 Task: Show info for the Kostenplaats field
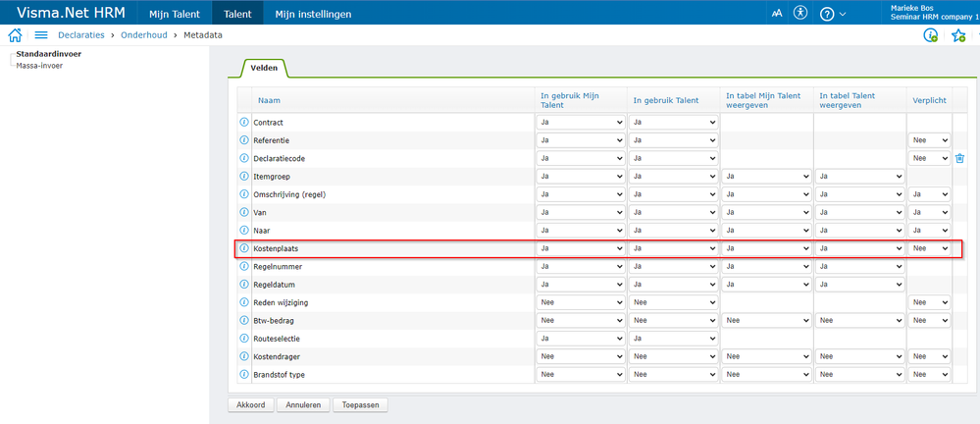click(x=244, y=248)
